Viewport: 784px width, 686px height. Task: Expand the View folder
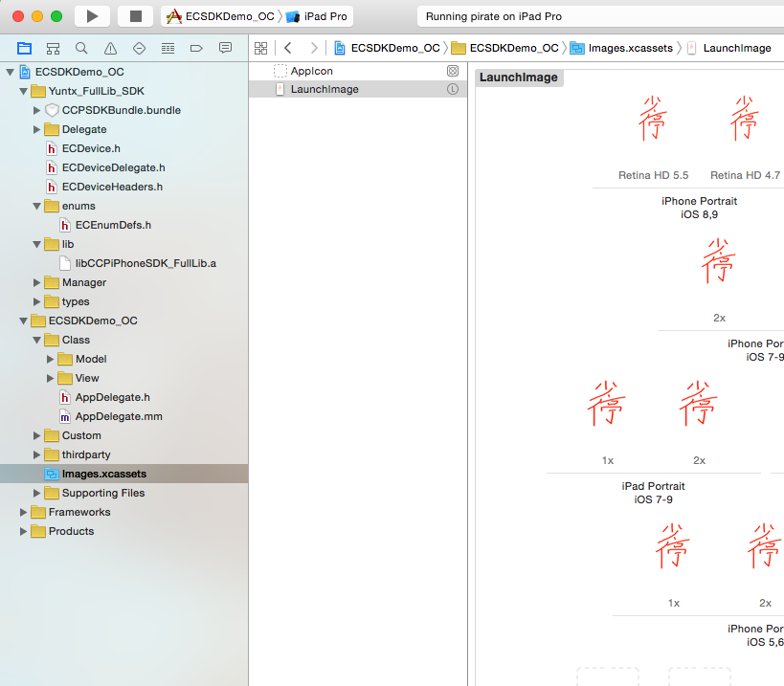pyautogui.click(x=50, y=378)
